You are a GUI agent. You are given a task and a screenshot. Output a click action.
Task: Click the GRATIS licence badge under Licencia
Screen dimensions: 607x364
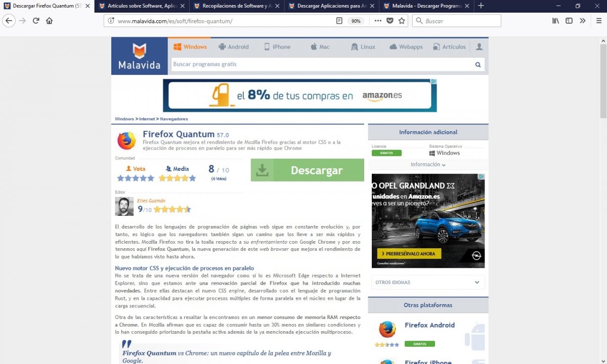386,153
